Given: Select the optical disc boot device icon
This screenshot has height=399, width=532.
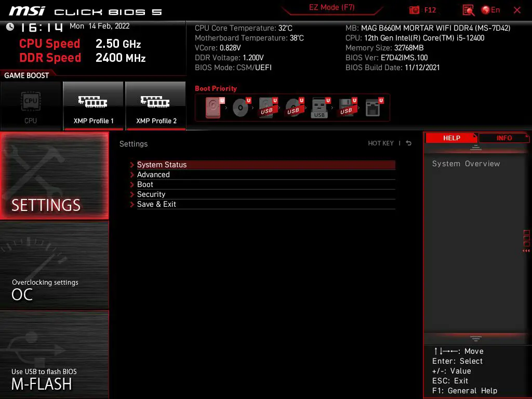Looking at the screenshot, I should (241, 107).
